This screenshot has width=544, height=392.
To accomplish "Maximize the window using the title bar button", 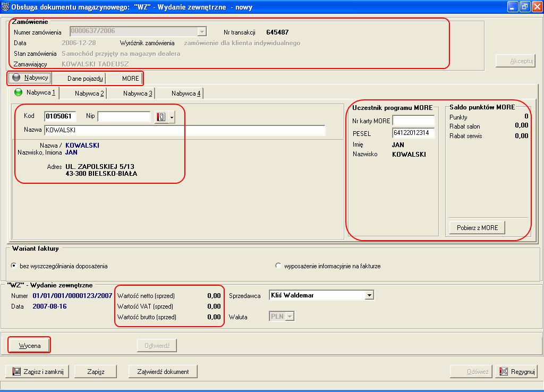I will [x=525, y=6].
